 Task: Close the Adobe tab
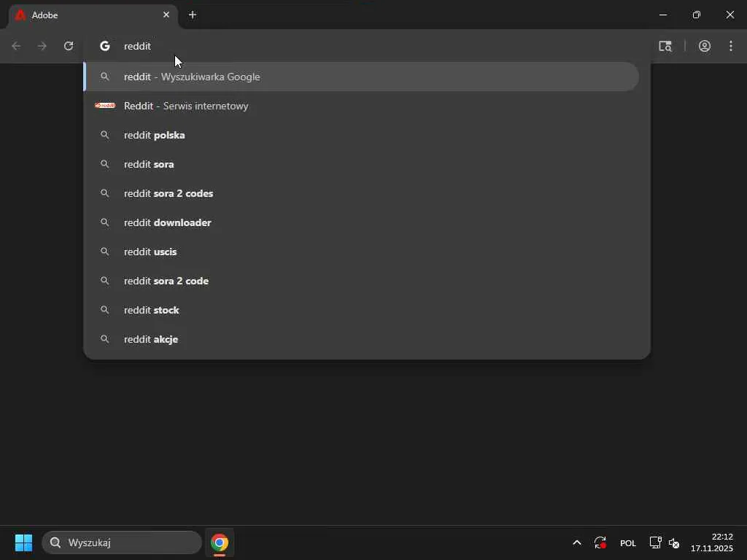point(166,15)
